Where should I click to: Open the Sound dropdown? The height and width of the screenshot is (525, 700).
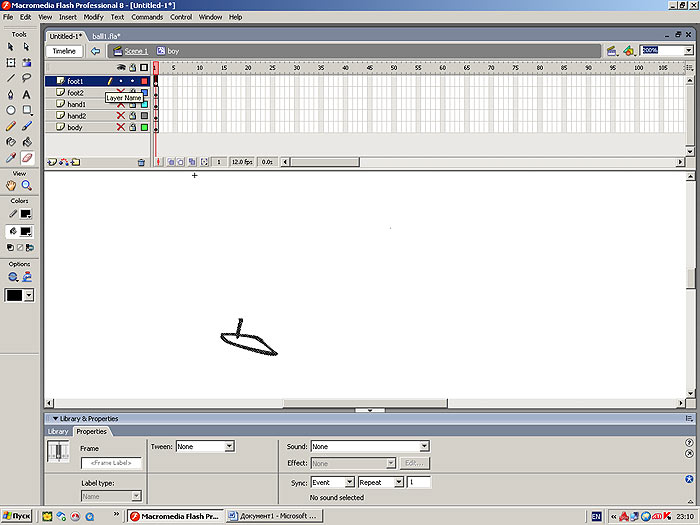pos(424,446)
